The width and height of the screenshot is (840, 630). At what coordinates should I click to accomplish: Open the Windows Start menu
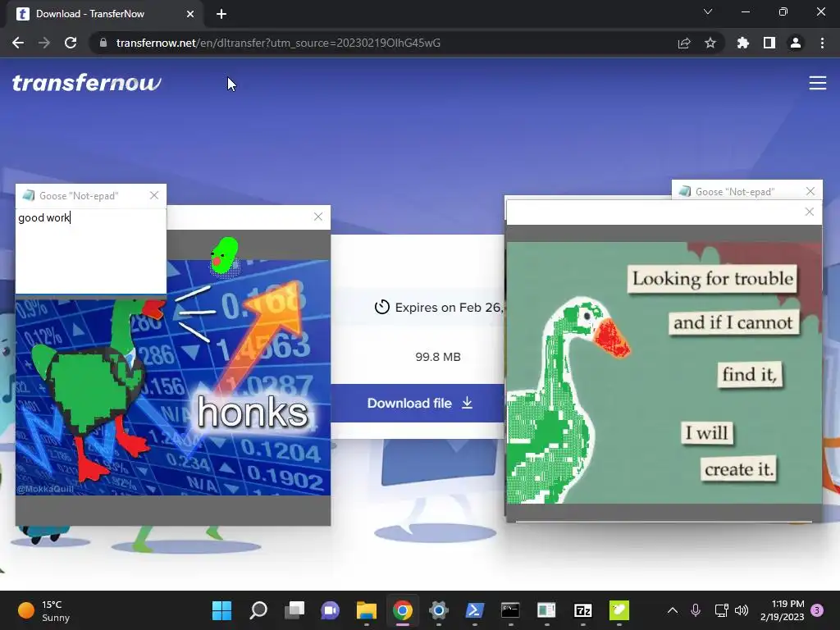point(221,610)
